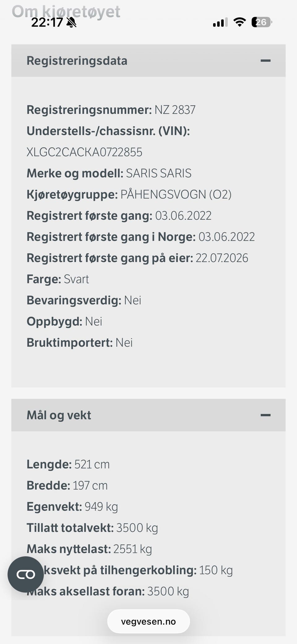Image resolution: width=297 pixels, height=644 pixels.
Task: Tap the Wi-Fi status icon
Action: point(239,22)
